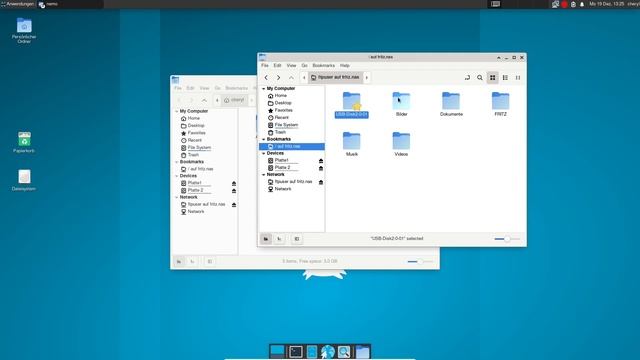Open View menu in front window

coord(291,65)
